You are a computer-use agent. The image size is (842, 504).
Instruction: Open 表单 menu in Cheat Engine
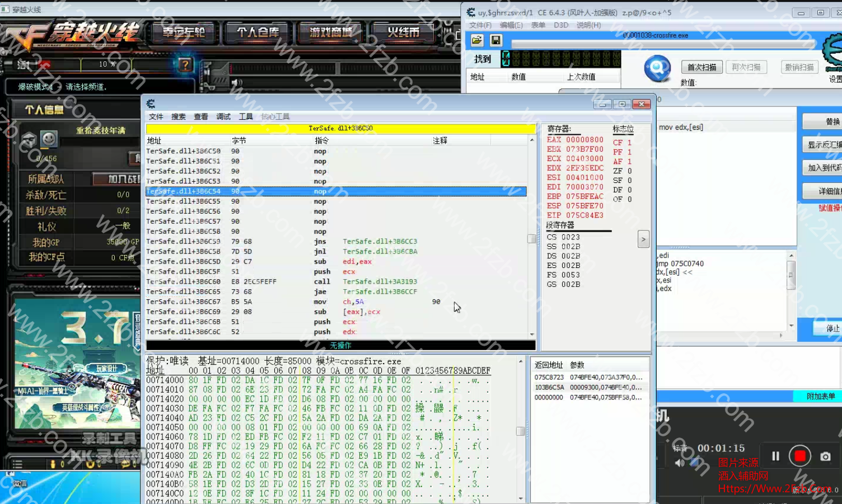pos(538,25)
